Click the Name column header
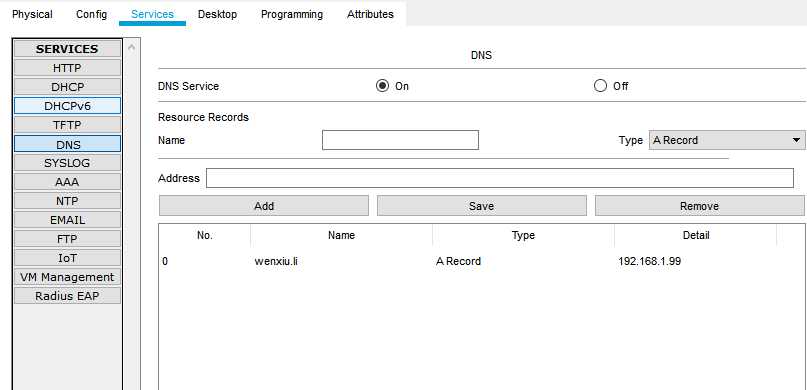This screenshot has width=807, height=390. pos(342,235)
